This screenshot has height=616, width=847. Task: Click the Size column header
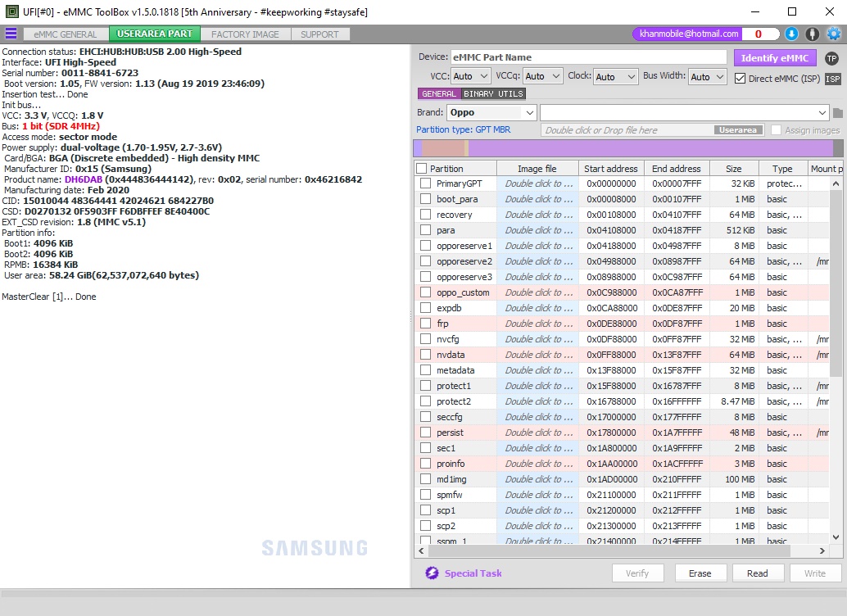coord(734,169)
